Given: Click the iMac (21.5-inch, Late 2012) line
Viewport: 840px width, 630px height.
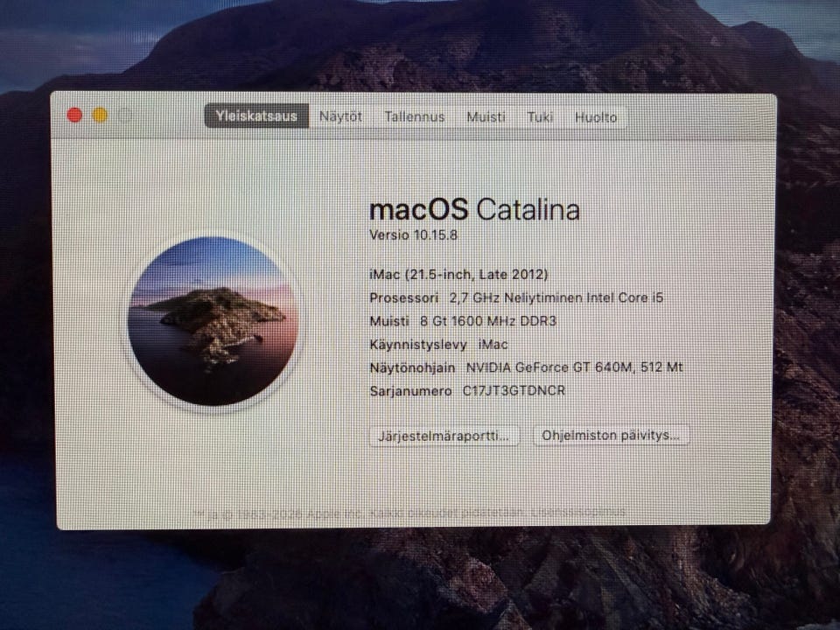Looking at the screenshot, I should pyautogui.click(x=458, y=274).
